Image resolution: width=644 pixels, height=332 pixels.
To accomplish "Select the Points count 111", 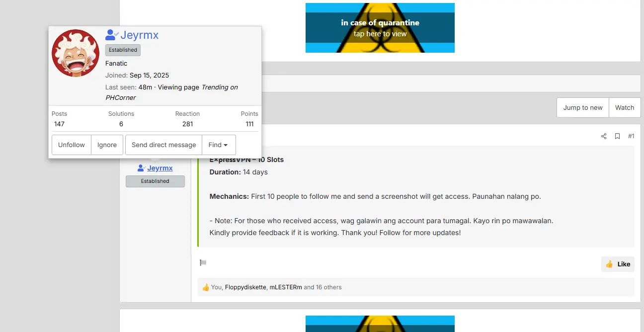I will pyautogui.click(x=249, y=124).
